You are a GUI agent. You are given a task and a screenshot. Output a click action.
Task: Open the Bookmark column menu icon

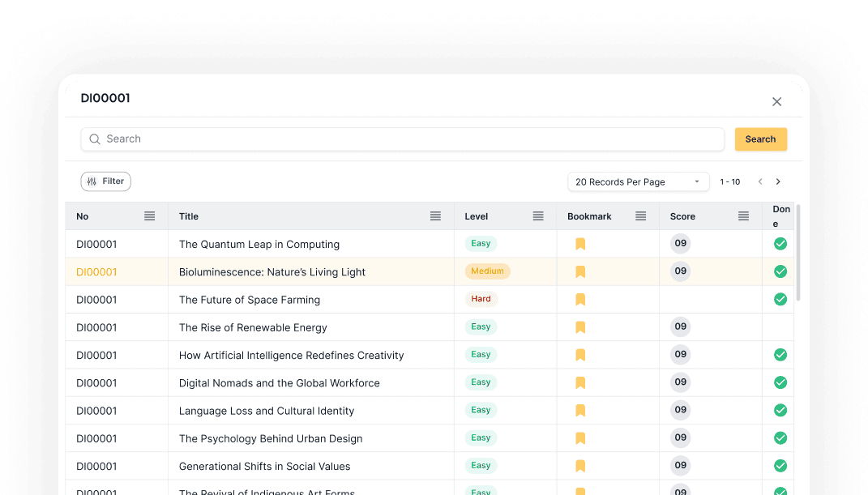point(640,216)
